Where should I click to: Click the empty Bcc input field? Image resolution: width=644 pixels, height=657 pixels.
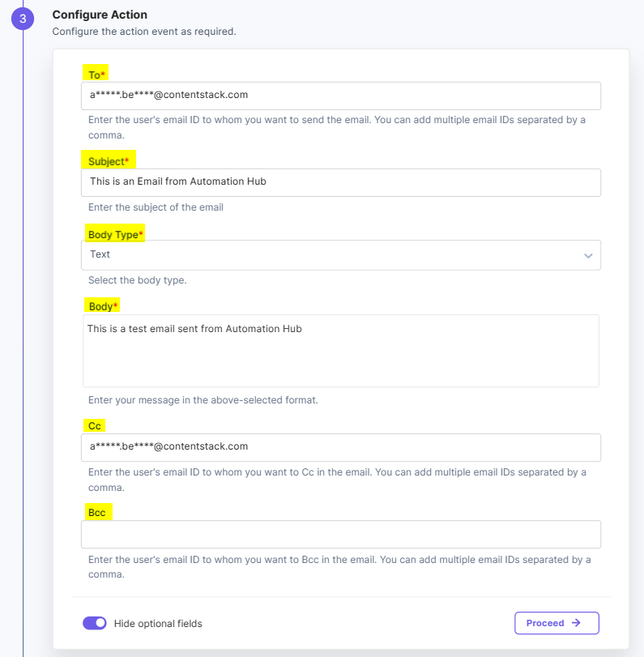coord(340,534)
